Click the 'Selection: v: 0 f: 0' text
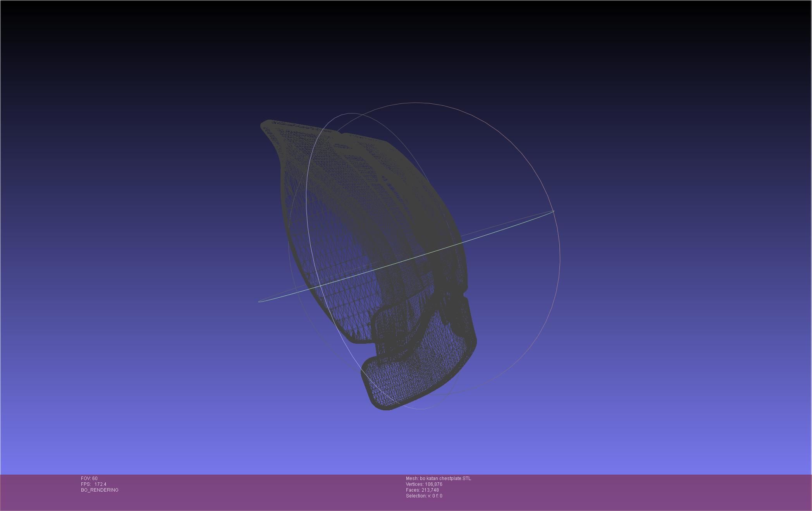This screenshot has width=812, height=511. coord(424,496)
